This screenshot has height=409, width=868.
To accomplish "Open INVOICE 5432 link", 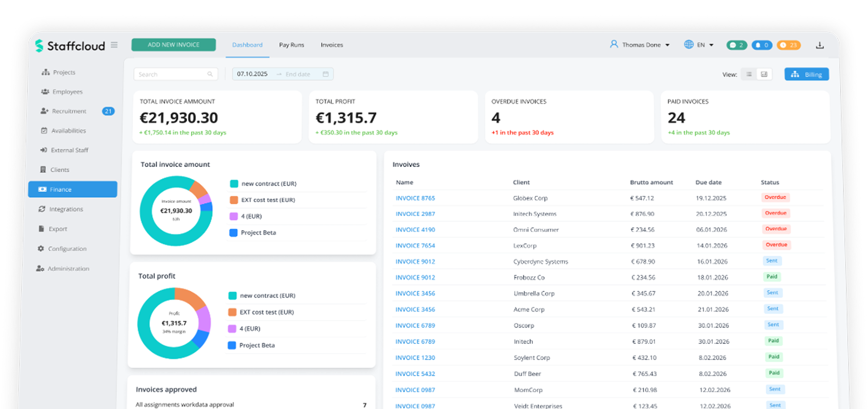I will tap(415, 374).
